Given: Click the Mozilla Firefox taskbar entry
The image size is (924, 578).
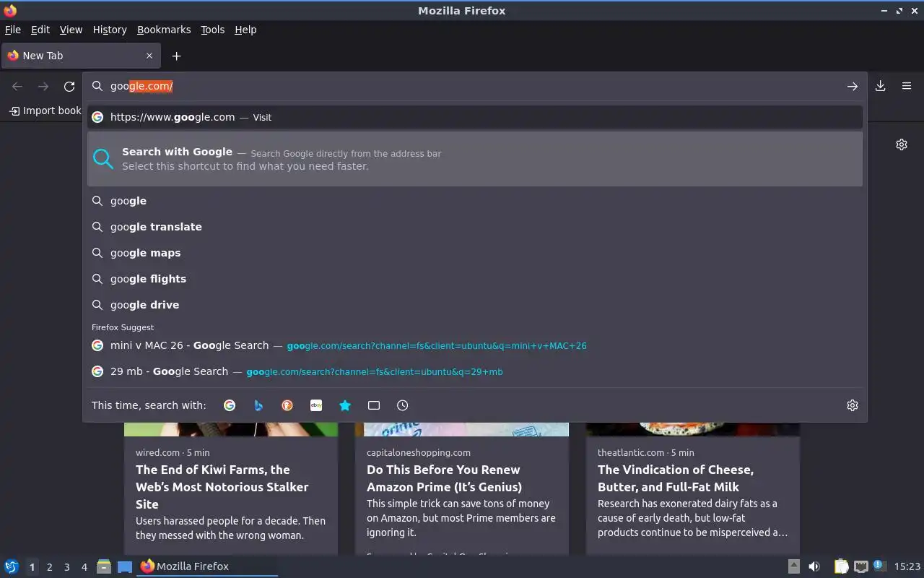Looking at the screenshot, I should pyautogui.click(x=206, y=566).
